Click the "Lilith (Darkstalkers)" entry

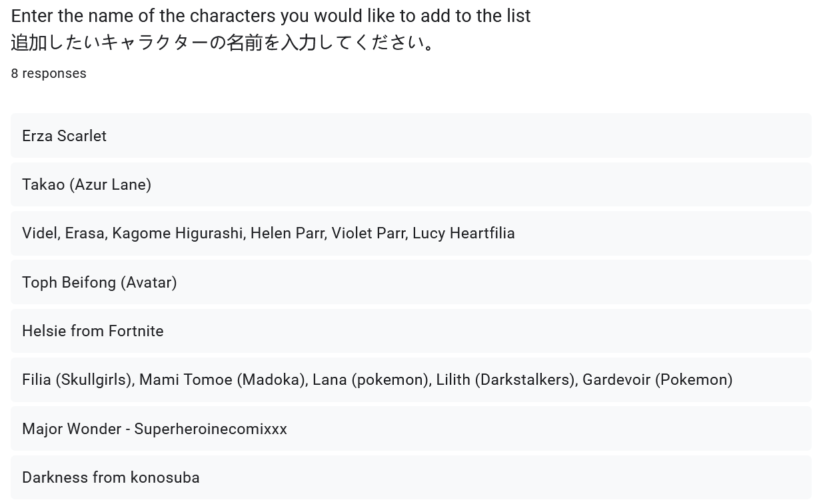[x=506, y=379]
